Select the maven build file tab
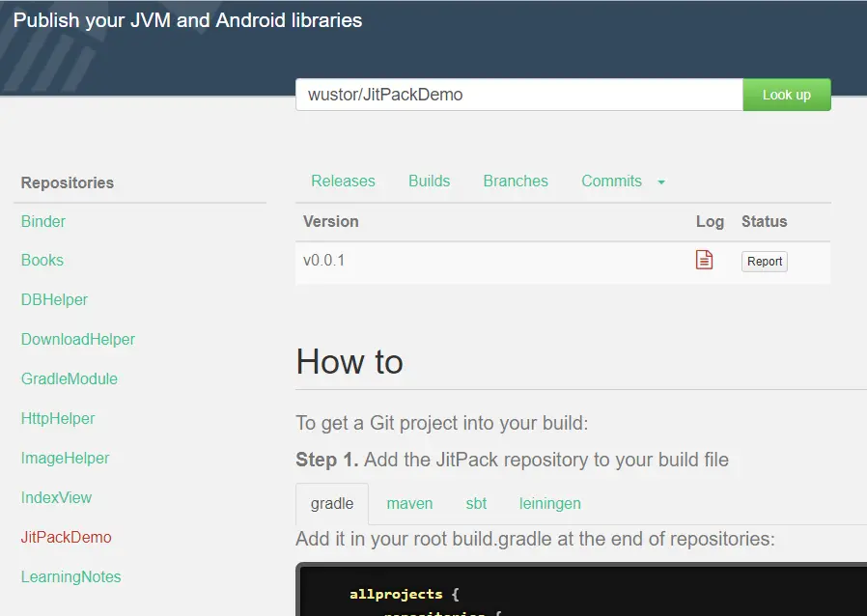 [x=409, y=504]
